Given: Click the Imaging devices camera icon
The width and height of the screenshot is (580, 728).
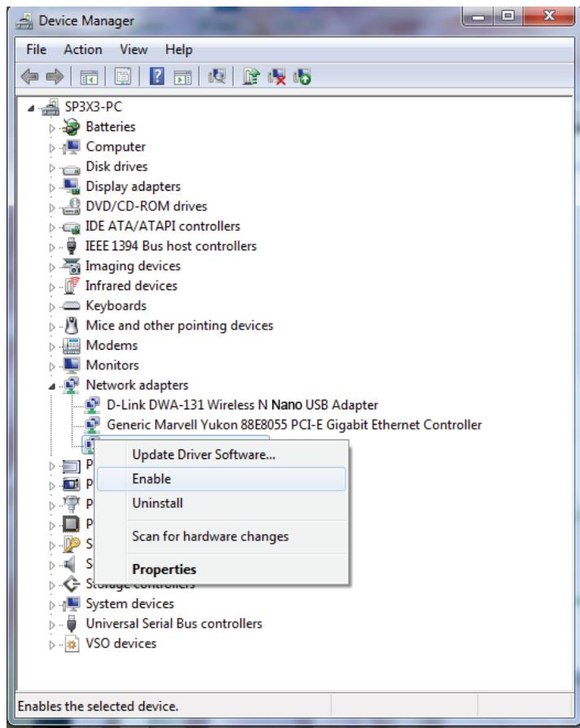Looking at the screenshot, I should click(x=71, y=266).
